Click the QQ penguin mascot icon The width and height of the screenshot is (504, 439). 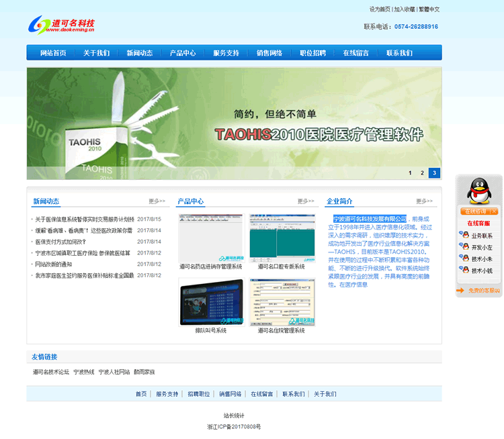pyautogui.click(x=478, y=191)
